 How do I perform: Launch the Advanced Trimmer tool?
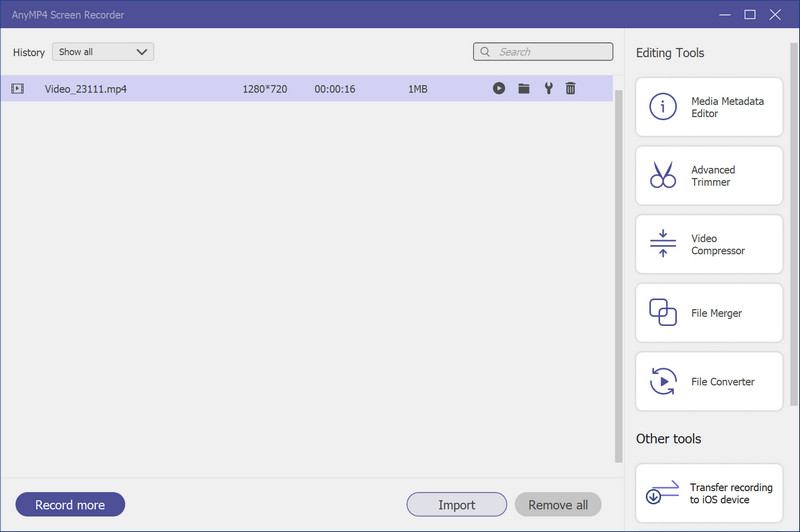click(x=709, y=176)
